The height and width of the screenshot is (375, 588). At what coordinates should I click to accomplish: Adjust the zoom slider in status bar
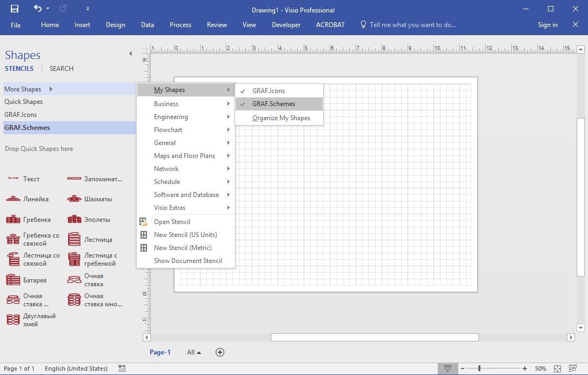coord(479,369)
